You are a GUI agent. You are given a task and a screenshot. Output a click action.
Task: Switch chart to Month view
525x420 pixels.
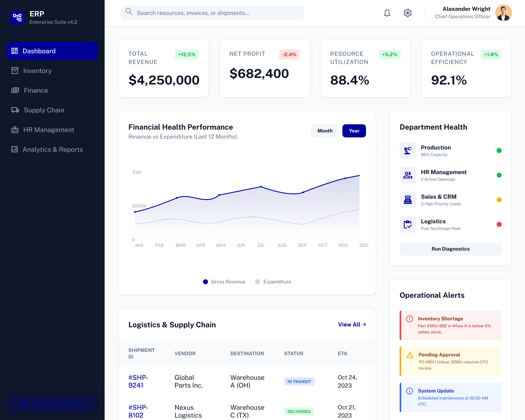(325, 131)
